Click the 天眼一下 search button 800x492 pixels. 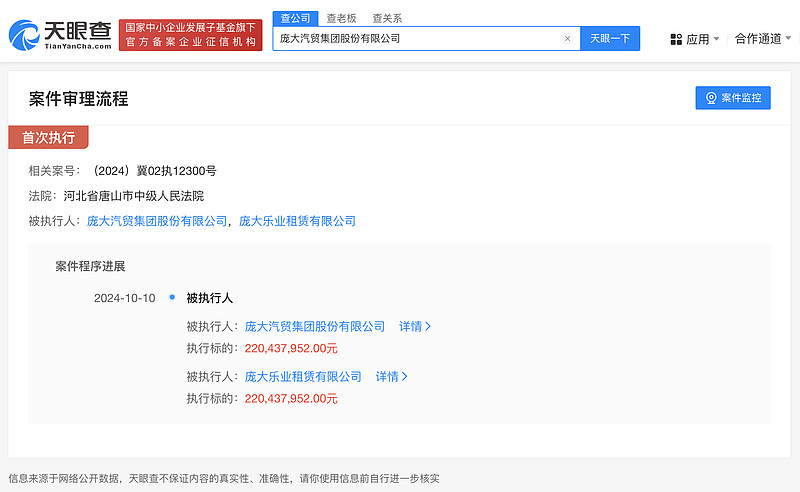click(610, 39)
